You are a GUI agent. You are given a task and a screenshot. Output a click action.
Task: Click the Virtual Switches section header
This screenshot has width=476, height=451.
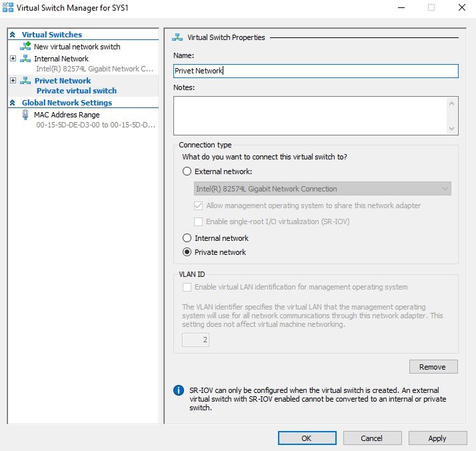point(52,35)
